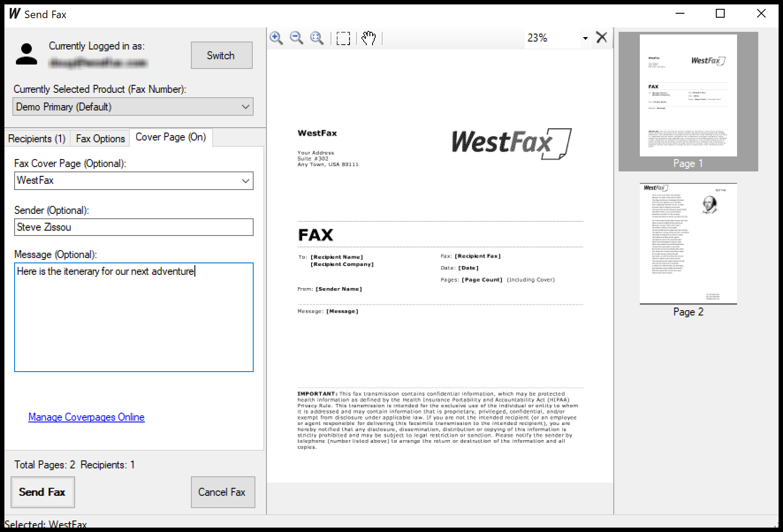Image resolution: width=783 pixels, height=532 pixels.
Task: Select the Page 1 thumbnail
Action: tap(688, 102)
